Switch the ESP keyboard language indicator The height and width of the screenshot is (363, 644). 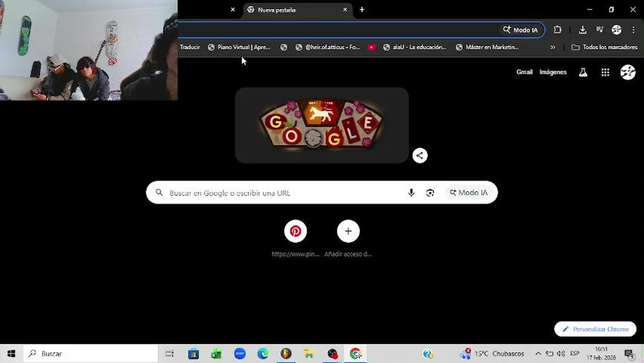coord(574,353)
